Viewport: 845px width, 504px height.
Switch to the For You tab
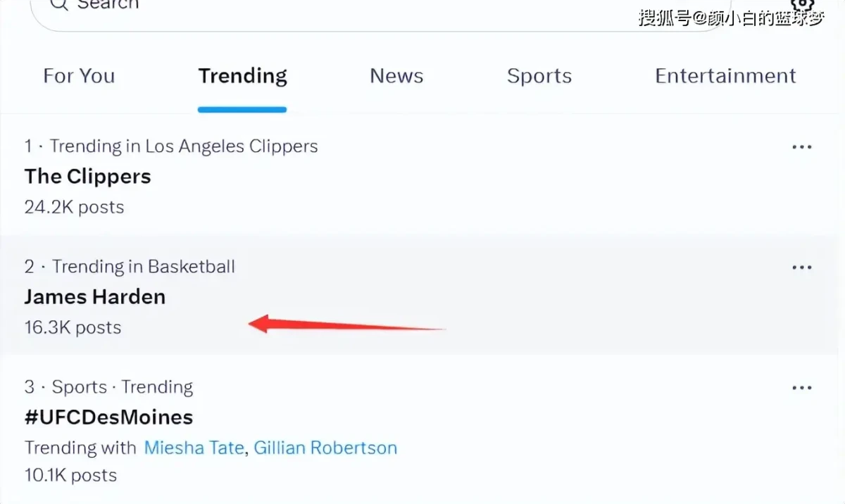pyautogui.click(x=79, y=76)
